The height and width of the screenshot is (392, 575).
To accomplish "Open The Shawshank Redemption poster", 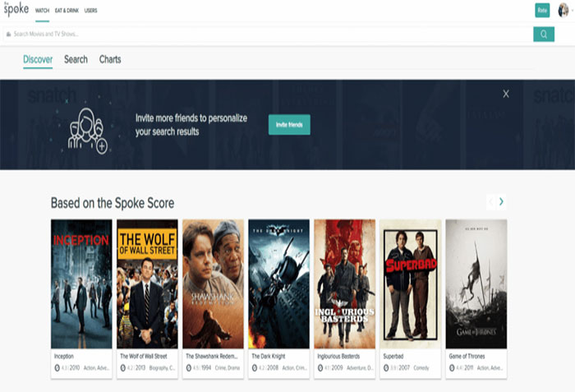I will (x=213, y=284).
